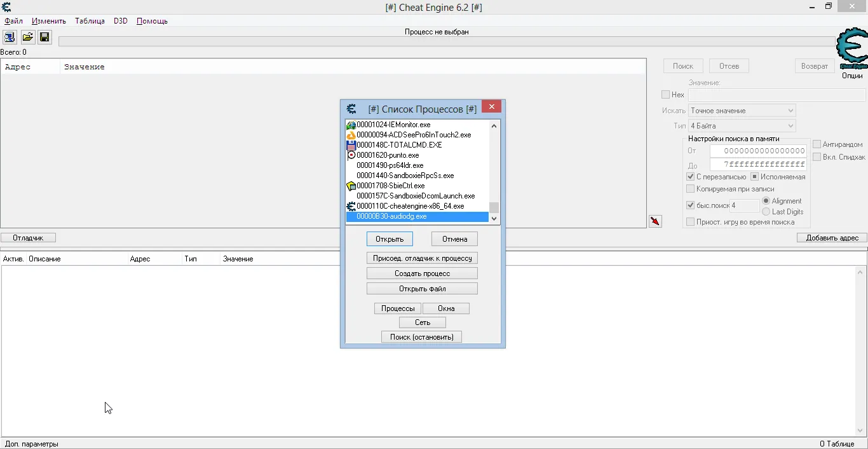868x449 pixels.
Task: Open the Файл menu
Action: tap(13, 21)
